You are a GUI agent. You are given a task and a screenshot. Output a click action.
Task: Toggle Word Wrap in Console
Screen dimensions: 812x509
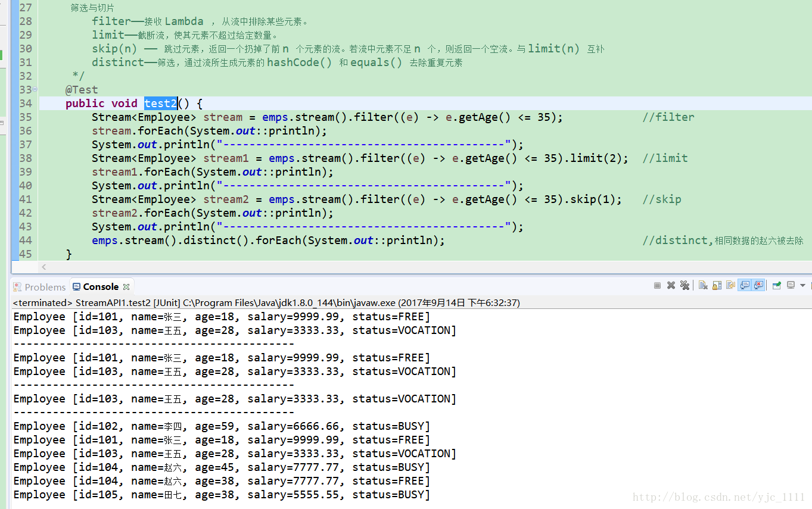(x=730, y=286)
